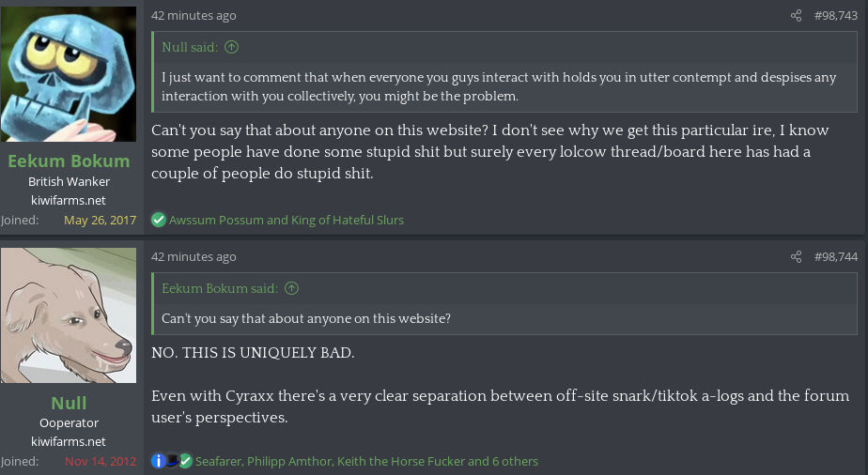
Task: Click the top hat reaction icon
Action: click(x=172, y=461)
